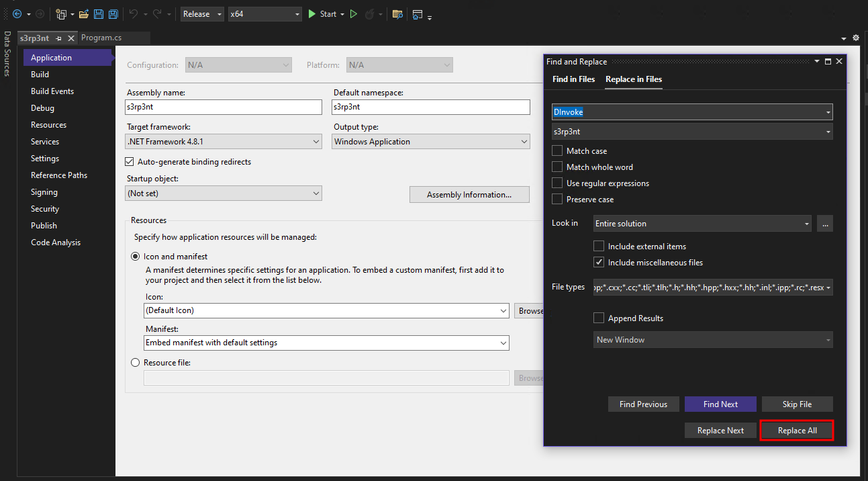This screenshot has height=481, width=868.
Task: Check Include external items
Action: pyautogui.click(x=599, y=247)
